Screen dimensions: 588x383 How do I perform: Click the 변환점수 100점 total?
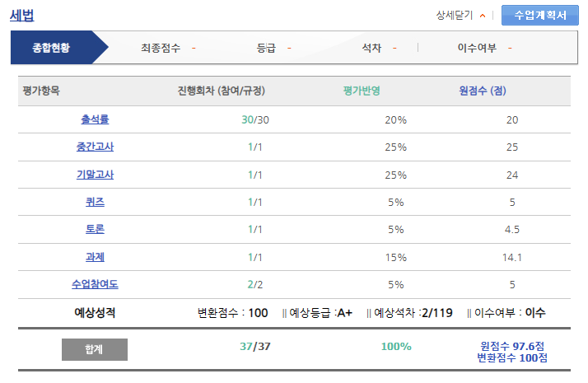pyautogui.click(x=512, y=357)
